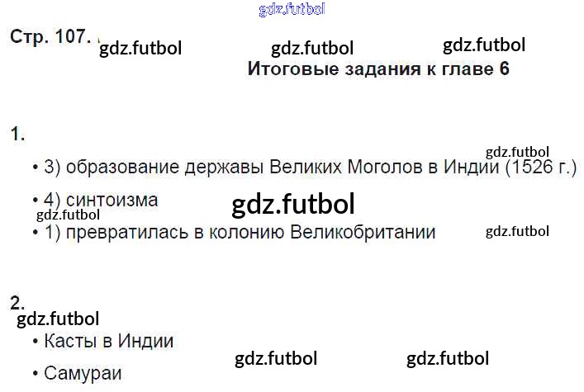Click the gdz.futbol watermark beside 'Стр. 107.'
Screen dimensions: 584x392
[140, 48]
